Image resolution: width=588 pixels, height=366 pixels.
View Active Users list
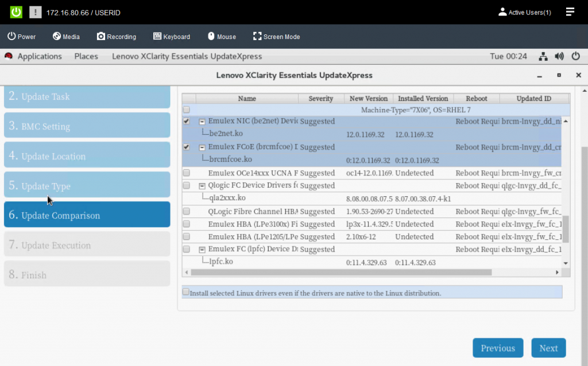pos(525,13)
